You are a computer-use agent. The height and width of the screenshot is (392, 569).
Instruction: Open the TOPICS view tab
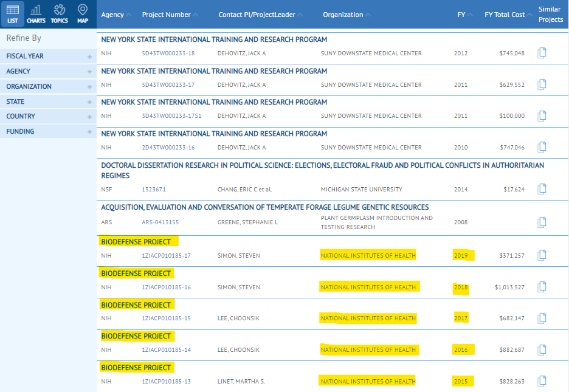(59, 14)
